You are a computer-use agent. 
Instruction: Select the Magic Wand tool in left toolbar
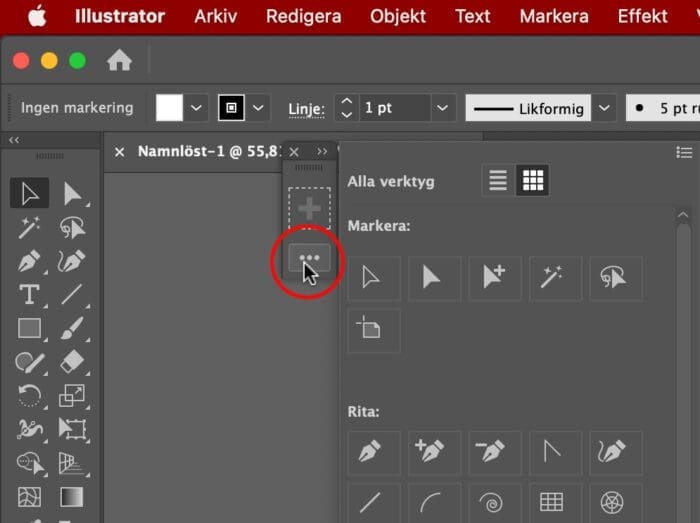tap(29, 227)
